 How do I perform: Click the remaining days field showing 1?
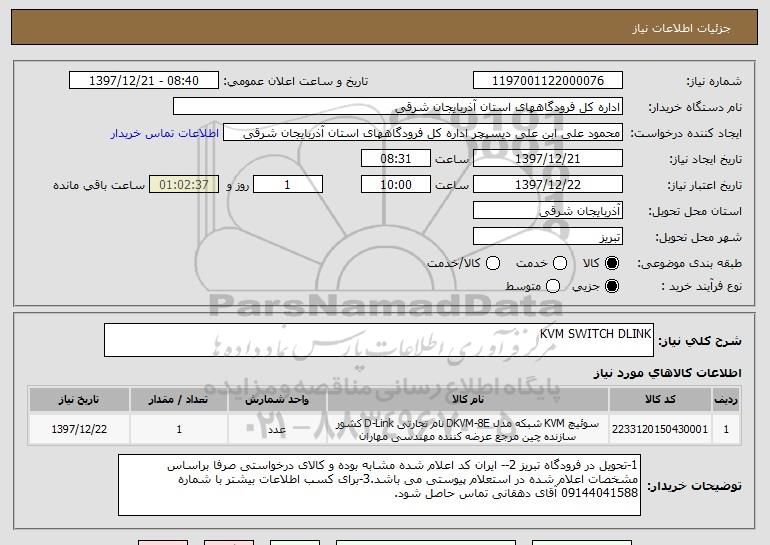[288, 185]
